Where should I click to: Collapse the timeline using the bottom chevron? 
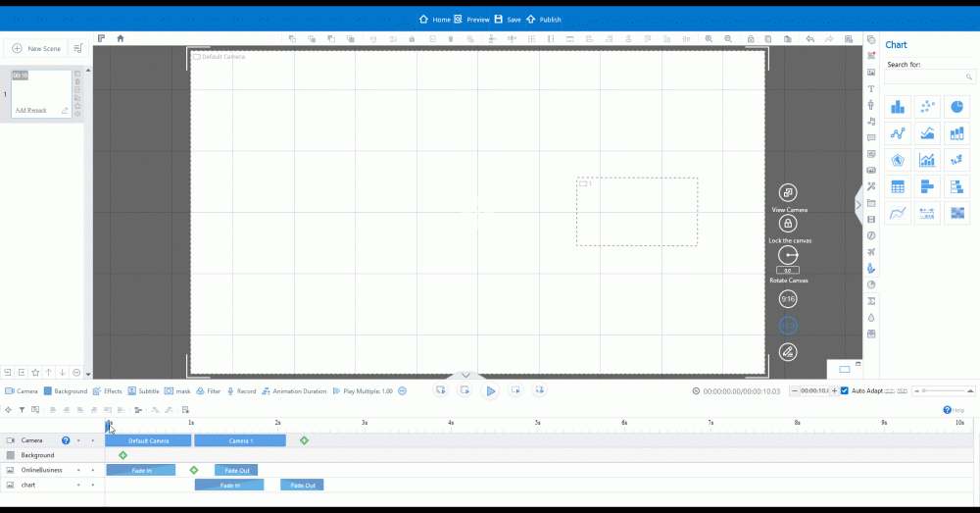(465, 375)
